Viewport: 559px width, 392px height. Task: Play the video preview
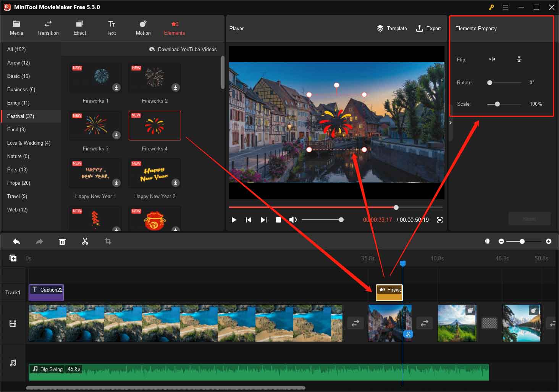coord(234,220)
